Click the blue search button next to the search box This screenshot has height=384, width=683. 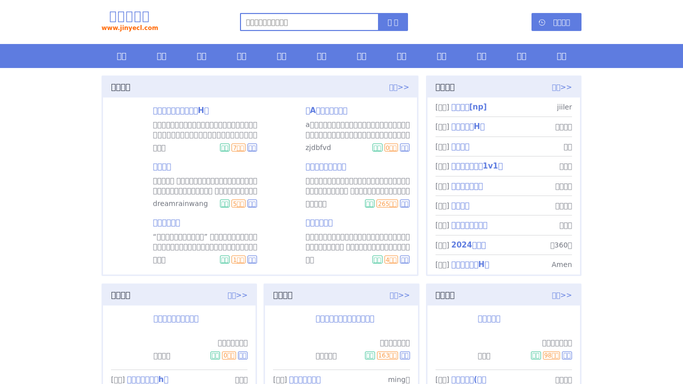pyautogui.click(x=393, y=22)
